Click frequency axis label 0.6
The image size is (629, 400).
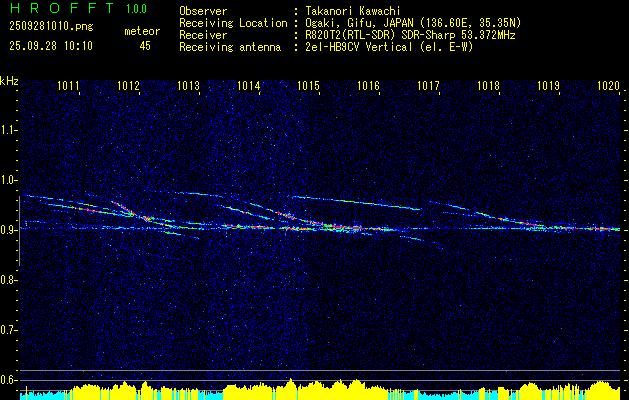click(x=8, y=380)
